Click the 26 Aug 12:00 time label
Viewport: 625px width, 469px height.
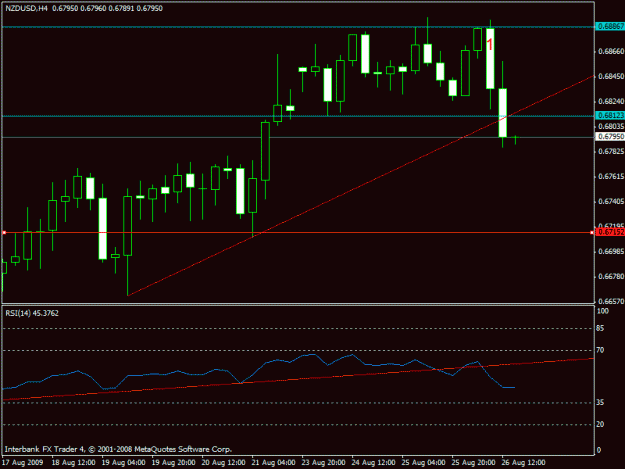[x=523, y=463]
